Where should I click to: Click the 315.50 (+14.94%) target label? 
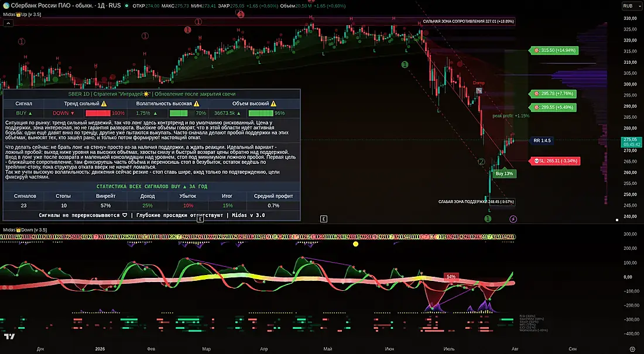click(553, 50)
